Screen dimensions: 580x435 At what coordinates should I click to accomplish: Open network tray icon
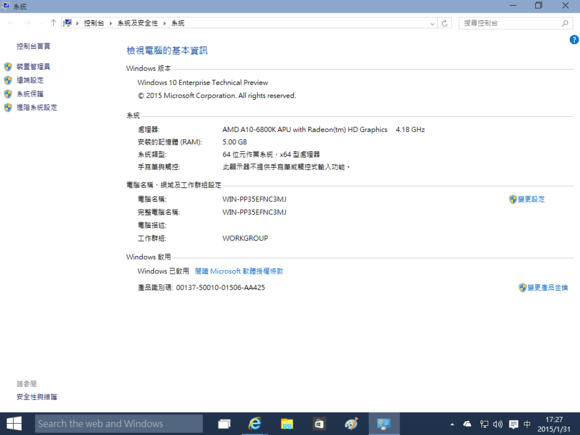point(484,424)
